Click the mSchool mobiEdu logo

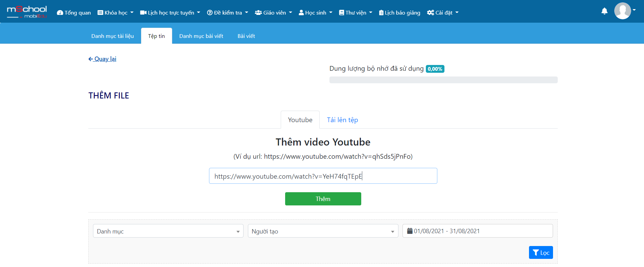[x=27, y=12]
